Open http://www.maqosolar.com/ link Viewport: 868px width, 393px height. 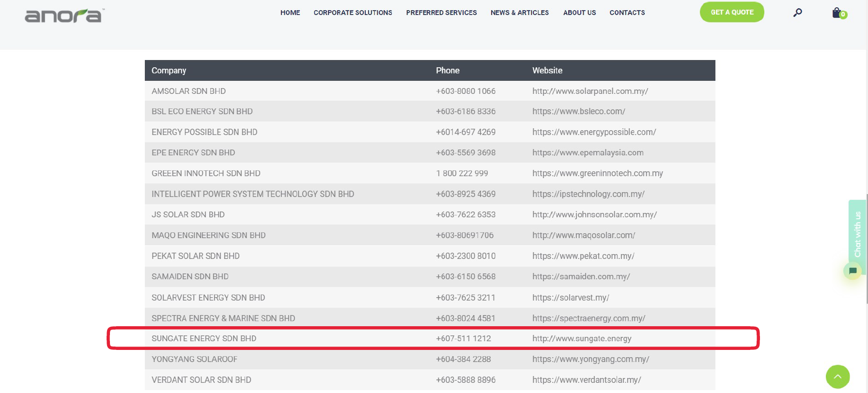tap(584, 235)
